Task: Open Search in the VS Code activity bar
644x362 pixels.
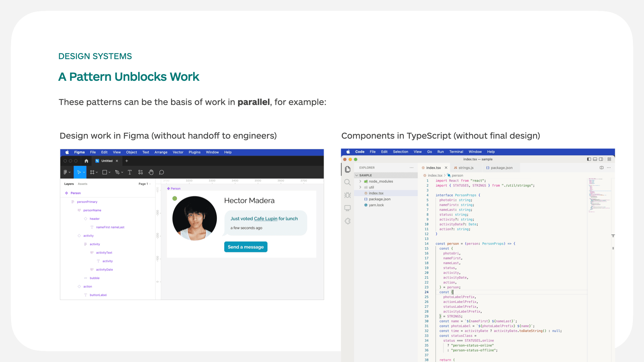Action: coord(347,182)
